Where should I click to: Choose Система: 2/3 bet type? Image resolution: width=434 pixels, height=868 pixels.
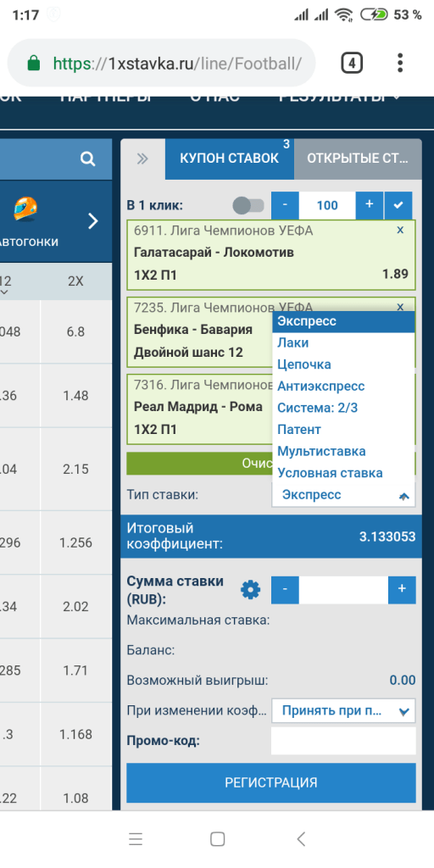point(343,408)
